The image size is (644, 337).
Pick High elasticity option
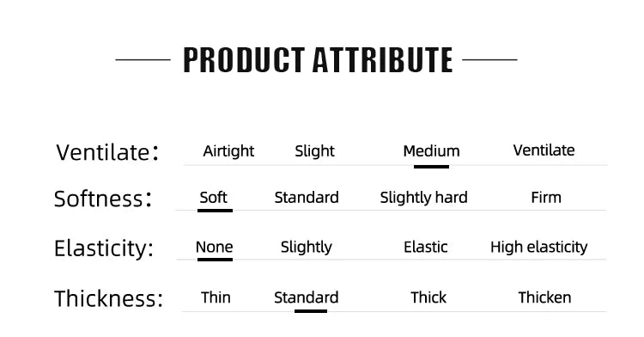point(539,247)
